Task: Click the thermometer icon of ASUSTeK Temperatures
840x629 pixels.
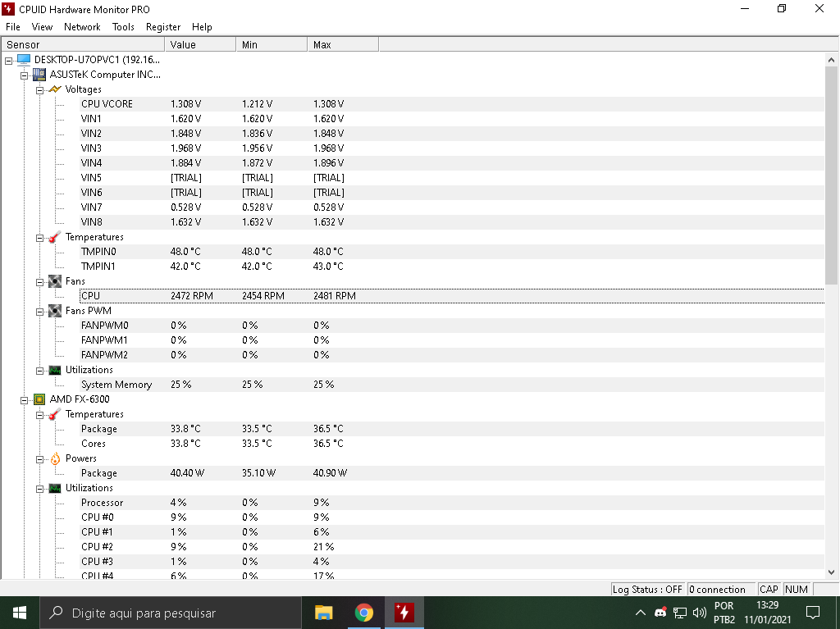Action: pos(55,237)
